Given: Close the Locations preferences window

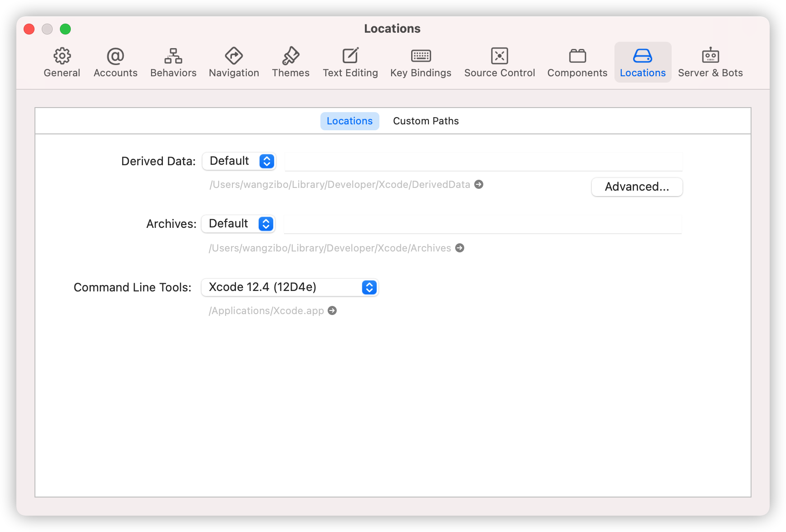Looking at the screenshot, I should click(x=29, y=29).
